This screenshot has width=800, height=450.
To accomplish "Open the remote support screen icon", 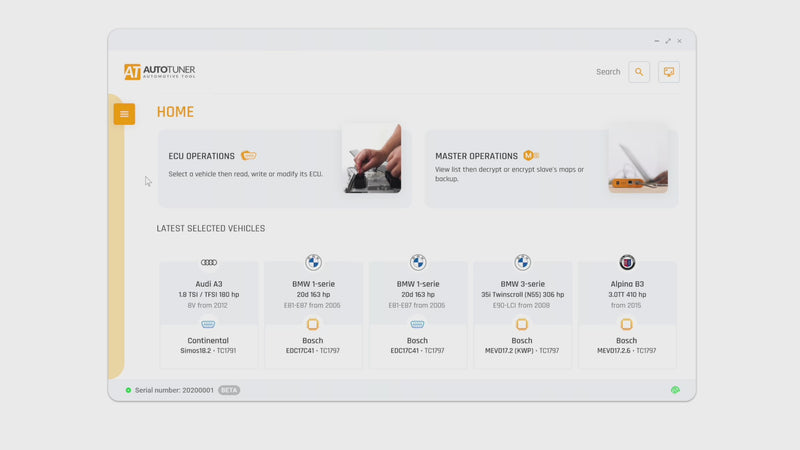I will [x=669, y=72].
